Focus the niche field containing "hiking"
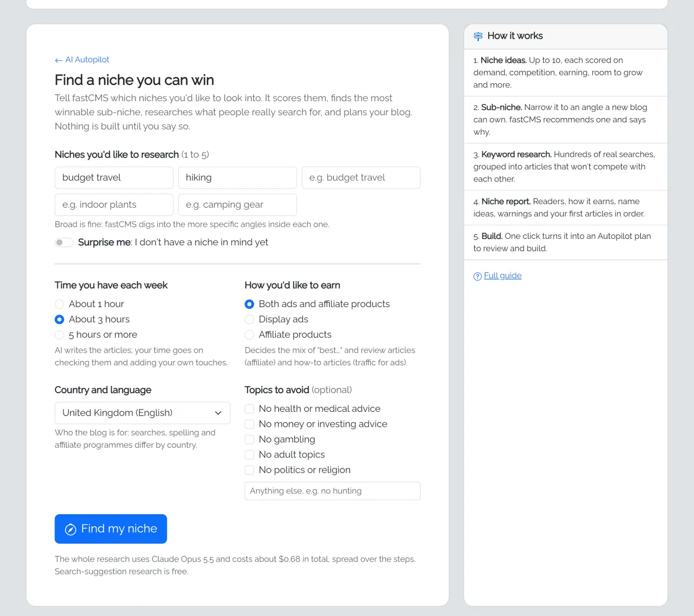 point(238,178)
